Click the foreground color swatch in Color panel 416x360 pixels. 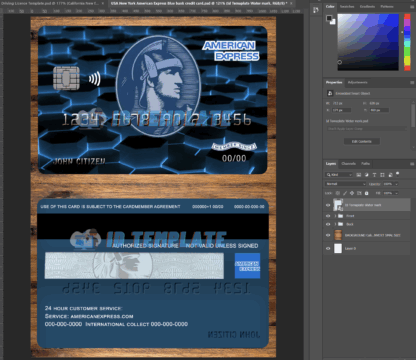coord(329,18)
